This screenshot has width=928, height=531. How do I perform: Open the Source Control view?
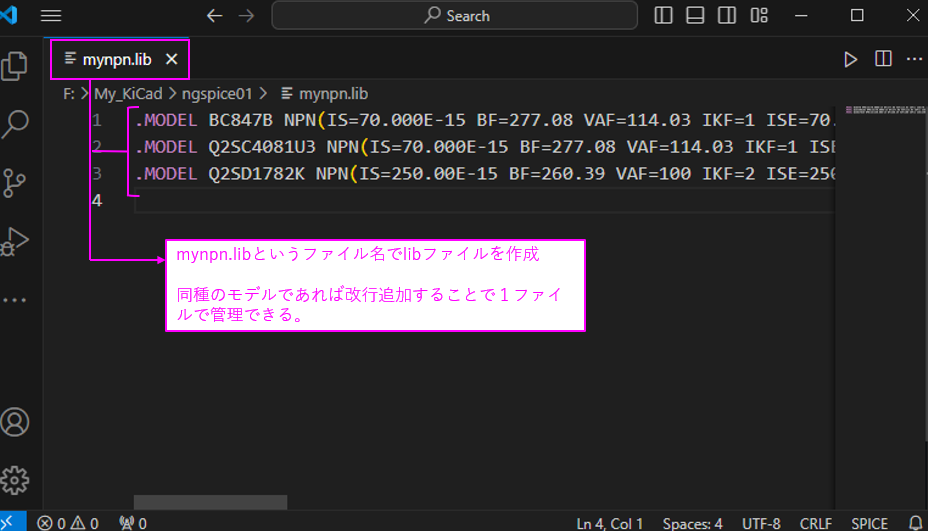coord(15,183)
